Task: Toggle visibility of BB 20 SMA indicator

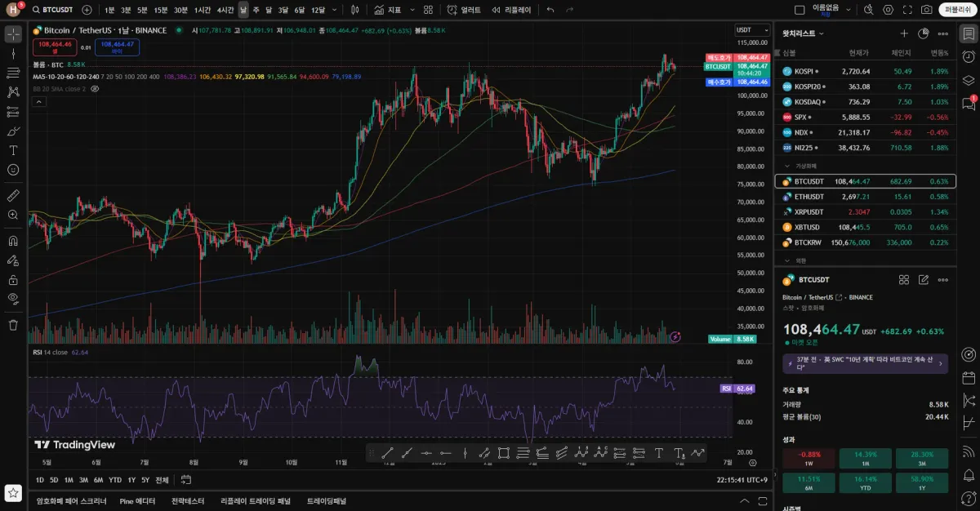Action: (x=95, y=88)
